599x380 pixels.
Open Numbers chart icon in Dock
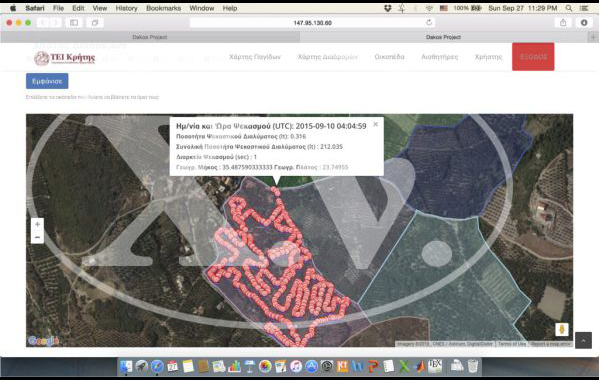coord(234,366)
